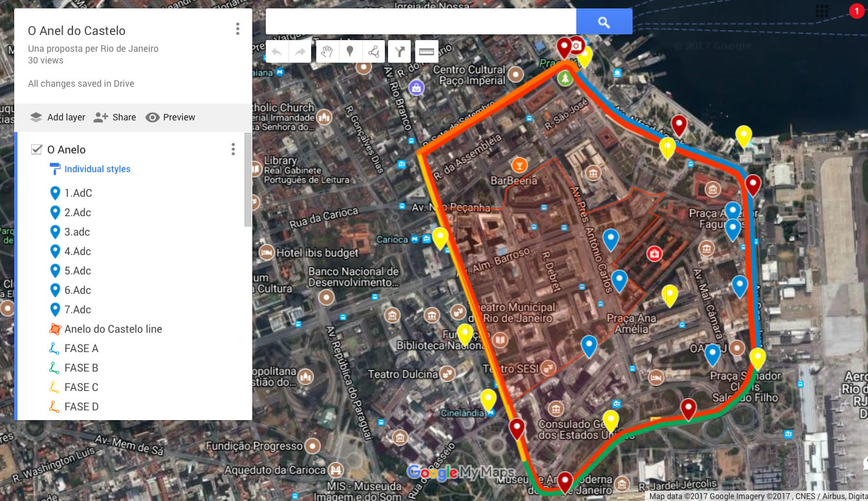
Task: Select the Draw a line tool
Action: tap(374, 52)
